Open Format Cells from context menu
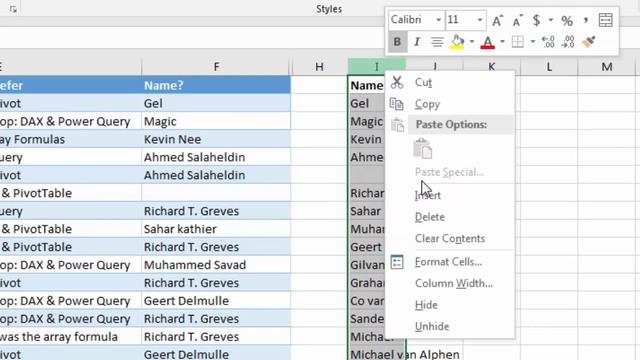This screenshot has width=640, height=360. pyautogui.click(x=448, y=262)
